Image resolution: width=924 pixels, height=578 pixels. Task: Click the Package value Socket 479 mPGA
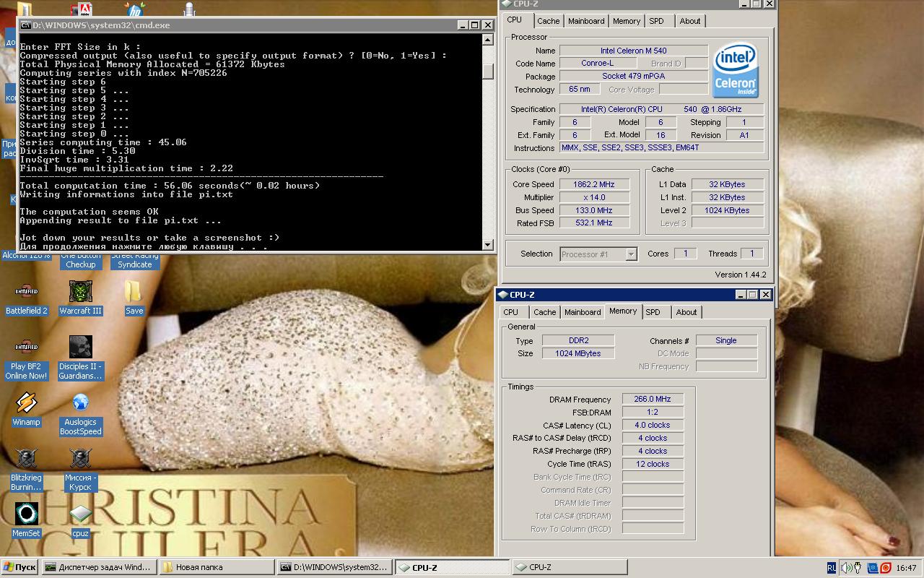tap(634, 77)
